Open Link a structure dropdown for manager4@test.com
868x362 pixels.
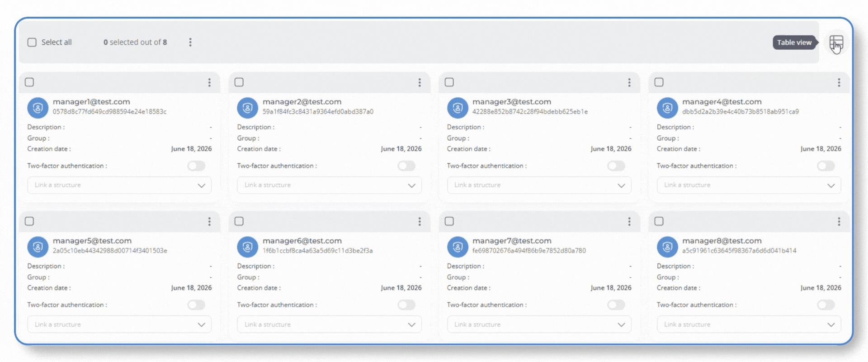(749, 185)
